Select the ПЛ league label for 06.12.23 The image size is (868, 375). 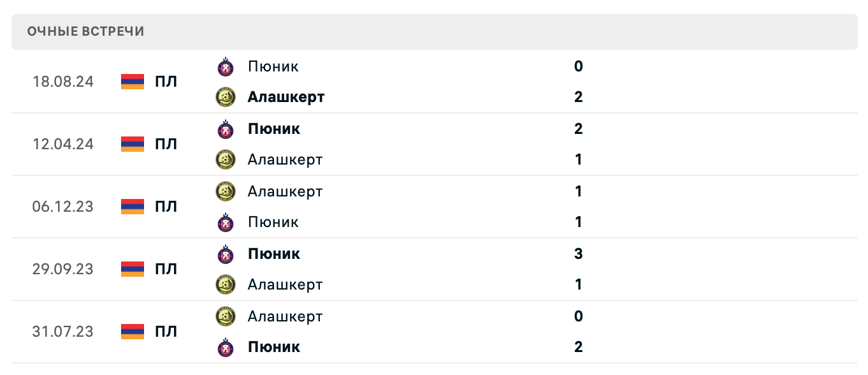point(166,207)
